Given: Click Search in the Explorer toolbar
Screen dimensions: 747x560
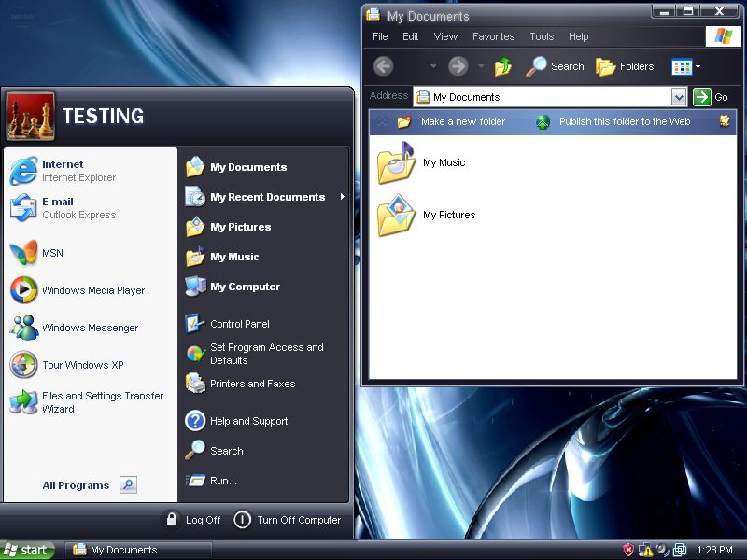Looking at the screenshot, I should 555,66.
